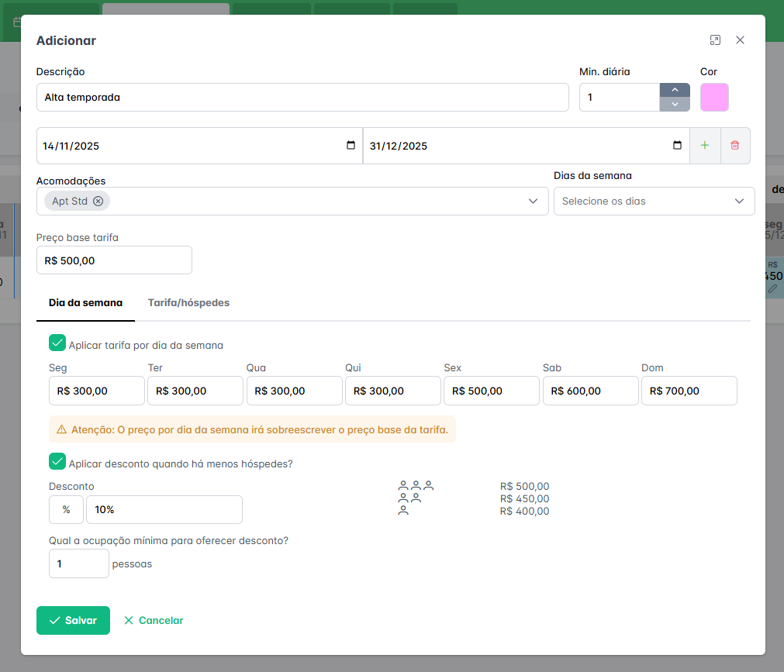This screenshot has height=672, width=784.
Task: Click the green plus icon to add date range
Action: point(704,146)
